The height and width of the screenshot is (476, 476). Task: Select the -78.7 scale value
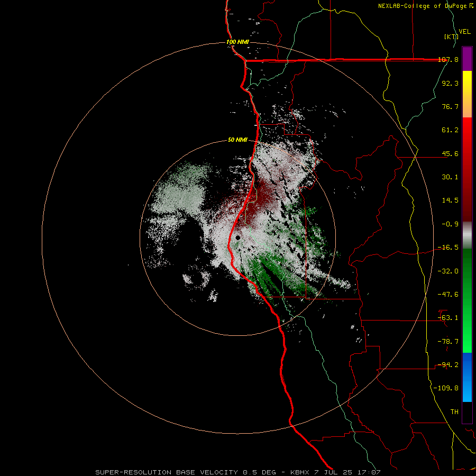pyautogui.click(x=448, y=342)
